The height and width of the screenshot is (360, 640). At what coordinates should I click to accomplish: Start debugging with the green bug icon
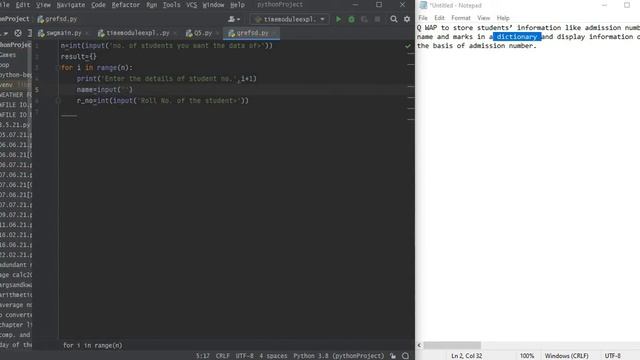pyautogui.click(x=351, y=19)
